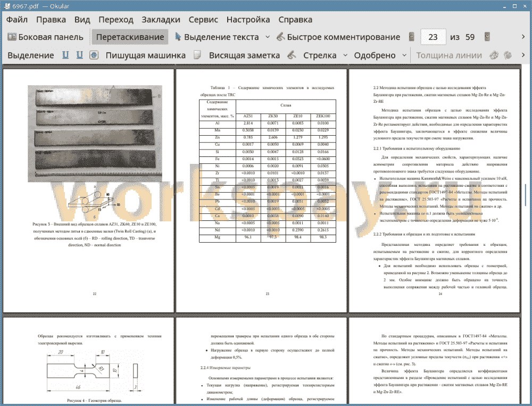Go to the previous page with the arrow icon

click(x=412, y=37)
